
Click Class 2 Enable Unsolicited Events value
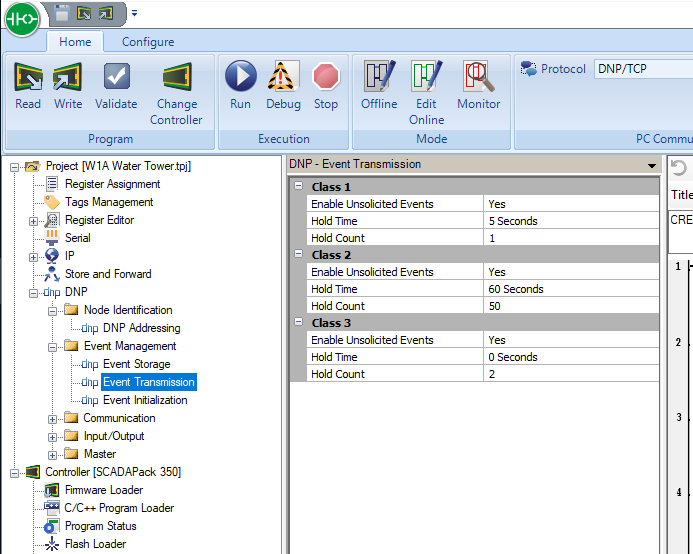(x=571, y=272)
